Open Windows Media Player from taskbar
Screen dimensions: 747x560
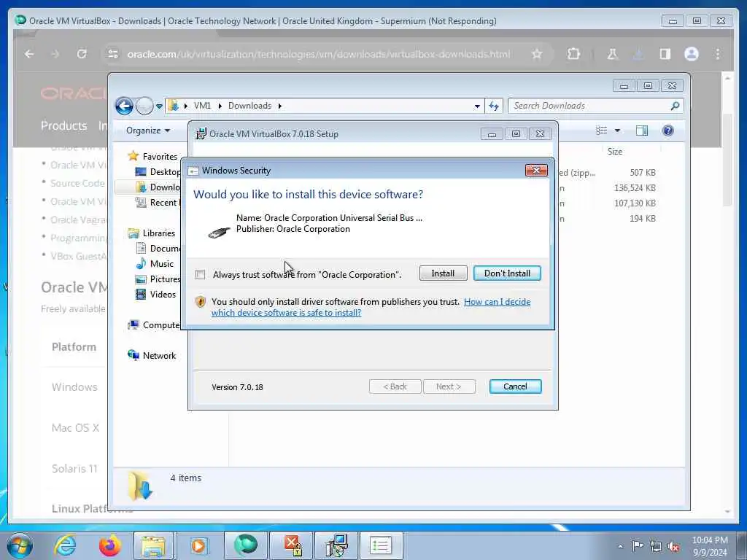pyautogui.click(x=198, y=545)
